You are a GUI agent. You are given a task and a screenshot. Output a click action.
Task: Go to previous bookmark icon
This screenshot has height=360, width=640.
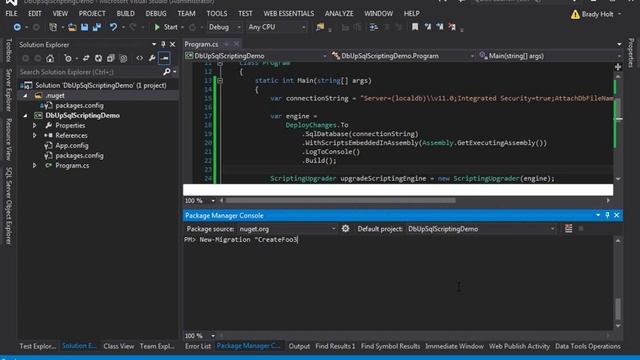[x=427, y=27]
